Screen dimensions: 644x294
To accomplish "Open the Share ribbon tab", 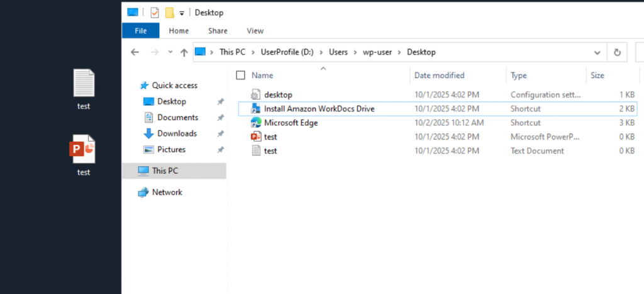I will pyautogui.click(x=218, y=30).
